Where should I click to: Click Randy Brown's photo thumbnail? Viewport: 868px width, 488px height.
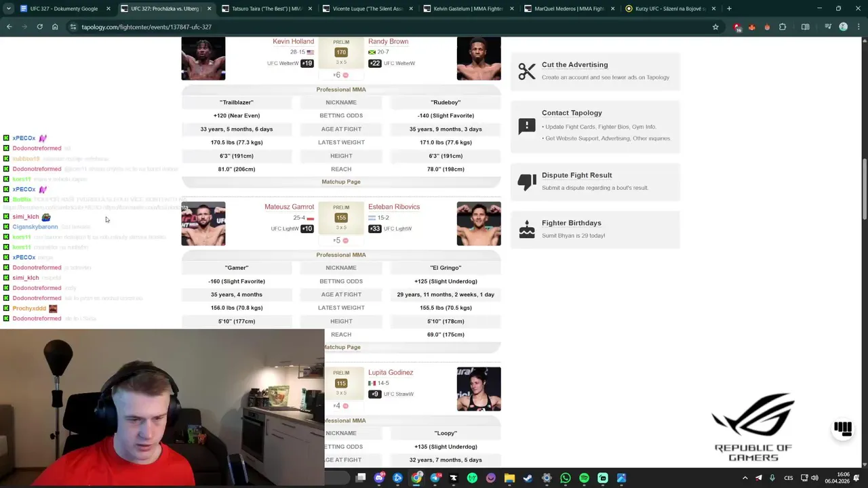click(479, 59)
